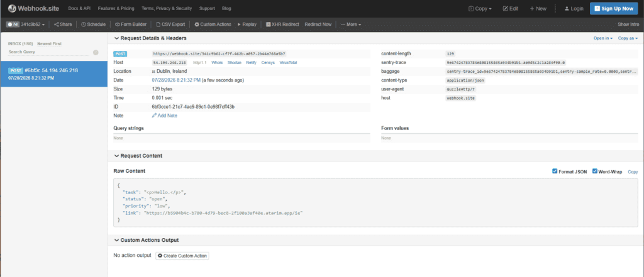This screenshot has width=644, height=277.
Task: Open the Docs & API page
Action: point(79,8)
